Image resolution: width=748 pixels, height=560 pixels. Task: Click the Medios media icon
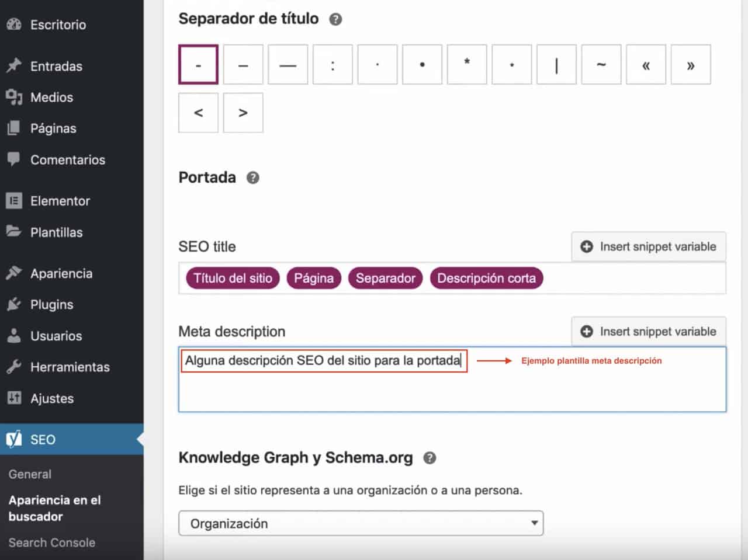tap(14, 97)
